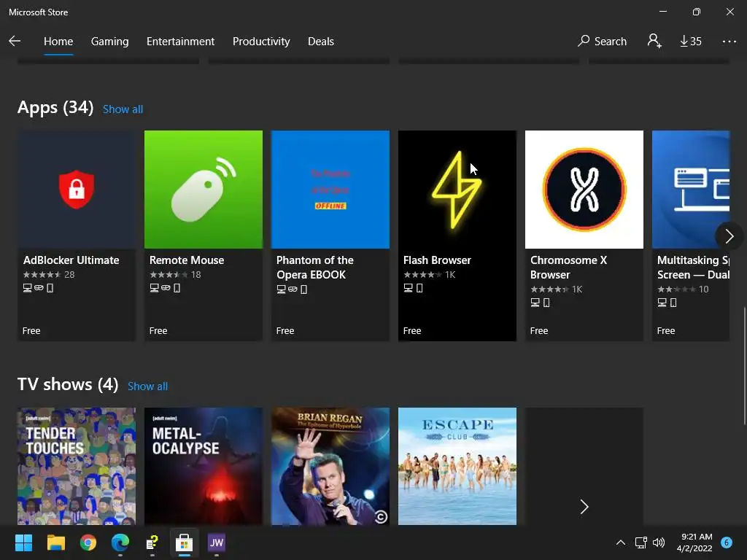
Task: Launch Google Chrome from the taskbar
Action: 88,542
